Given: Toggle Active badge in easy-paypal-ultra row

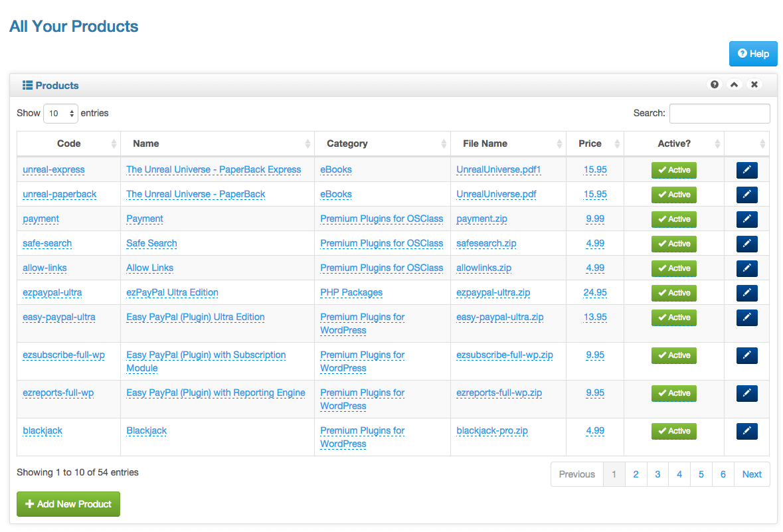Looking at the screenshot, I should [673, 317].
